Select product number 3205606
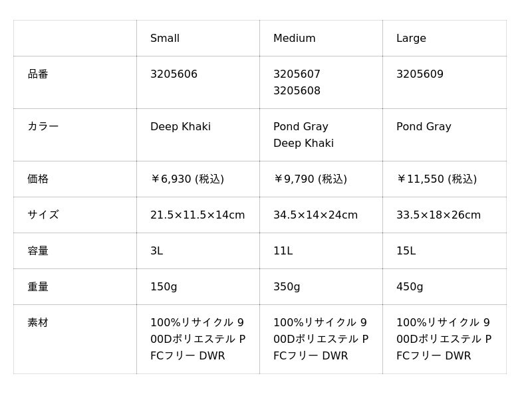Viewport: 532px width, 394px height. (x=174, y=74)
